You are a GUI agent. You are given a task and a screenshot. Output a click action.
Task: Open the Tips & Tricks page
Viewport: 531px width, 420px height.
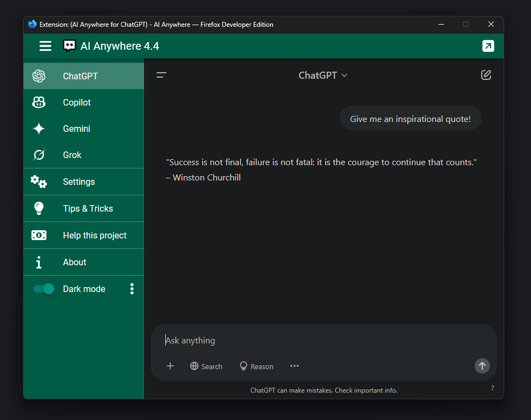[x=87, y=208]
